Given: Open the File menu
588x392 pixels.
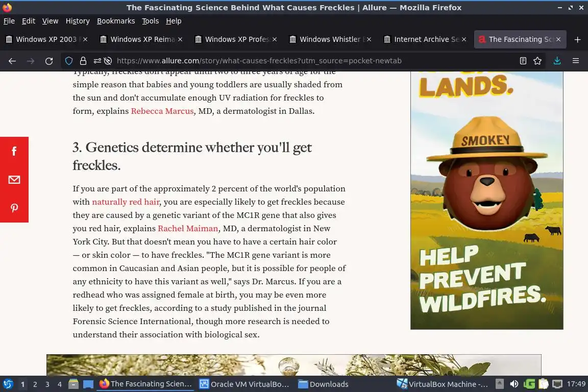Looking at the screenshot, I should click(9, 21).
